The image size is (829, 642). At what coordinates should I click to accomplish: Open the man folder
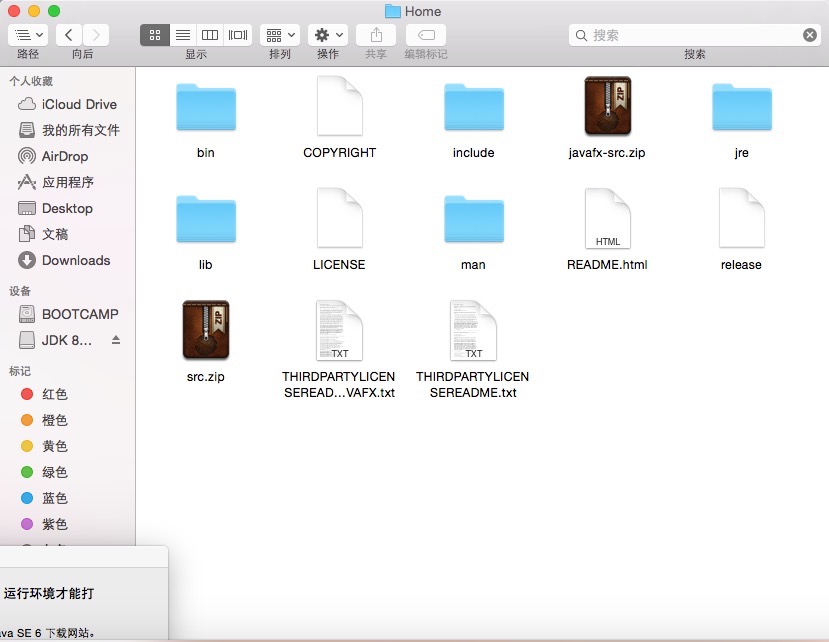coord(474,219)
